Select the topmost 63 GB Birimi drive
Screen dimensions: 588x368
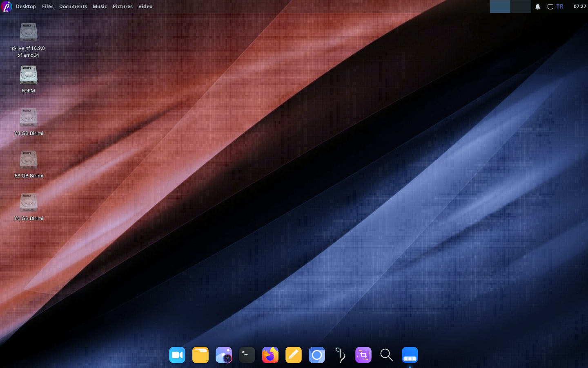(x=29, y=117)
